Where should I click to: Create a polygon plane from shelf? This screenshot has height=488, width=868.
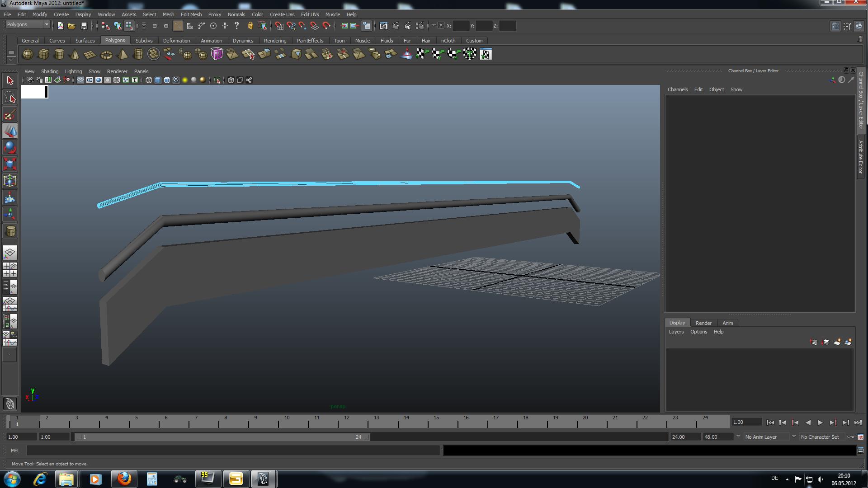click(90, 54)
